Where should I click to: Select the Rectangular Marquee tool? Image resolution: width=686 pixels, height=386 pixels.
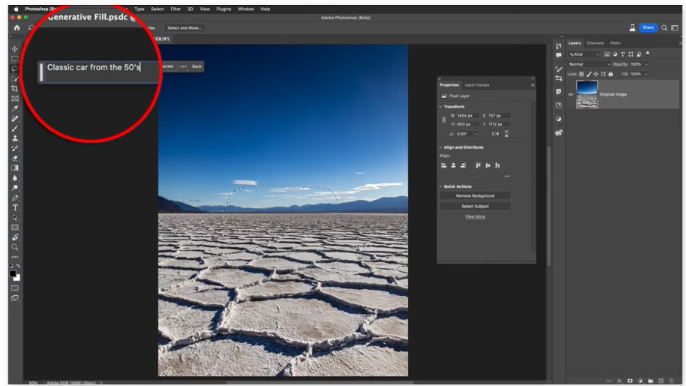coord(15,59)
